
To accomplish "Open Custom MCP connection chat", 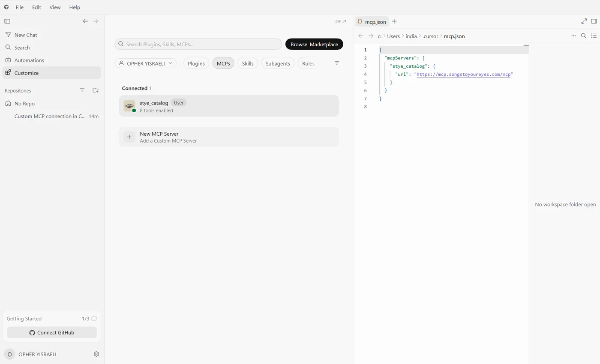I will [x=51, y=116].
